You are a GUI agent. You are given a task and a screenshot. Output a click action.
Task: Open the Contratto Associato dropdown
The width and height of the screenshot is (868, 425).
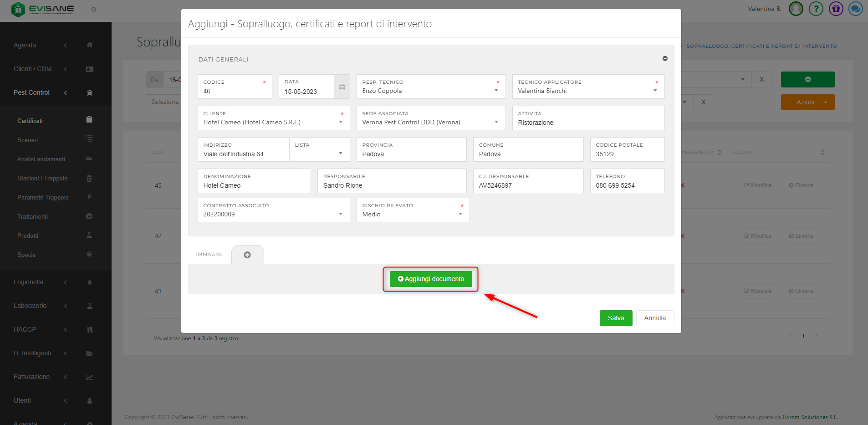pyautogui.click(x=340, y=214)
